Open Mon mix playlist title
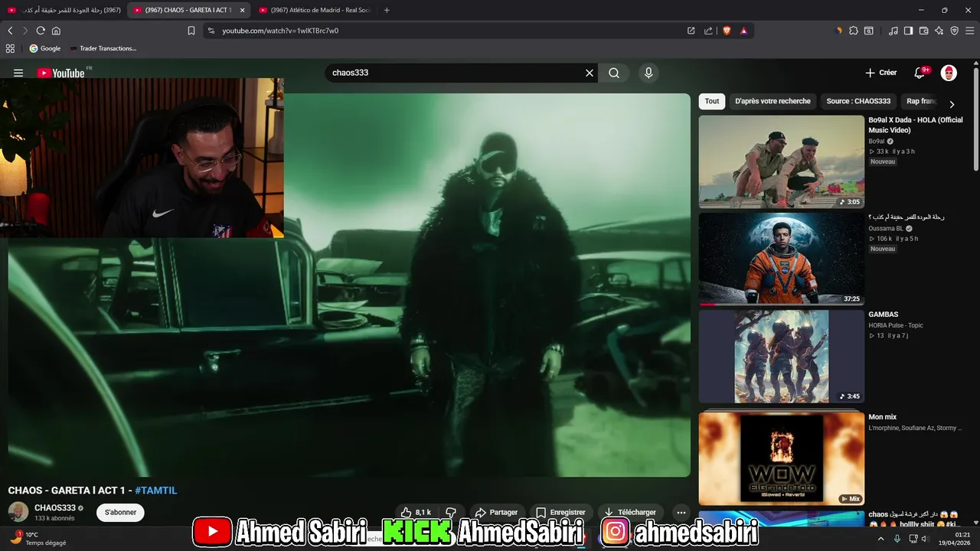 point(882,417)
